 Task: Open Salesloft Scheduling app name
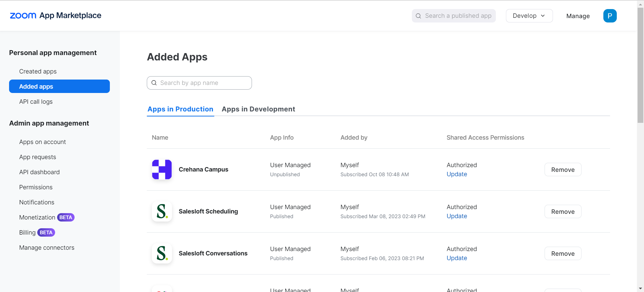pos(208,211)
